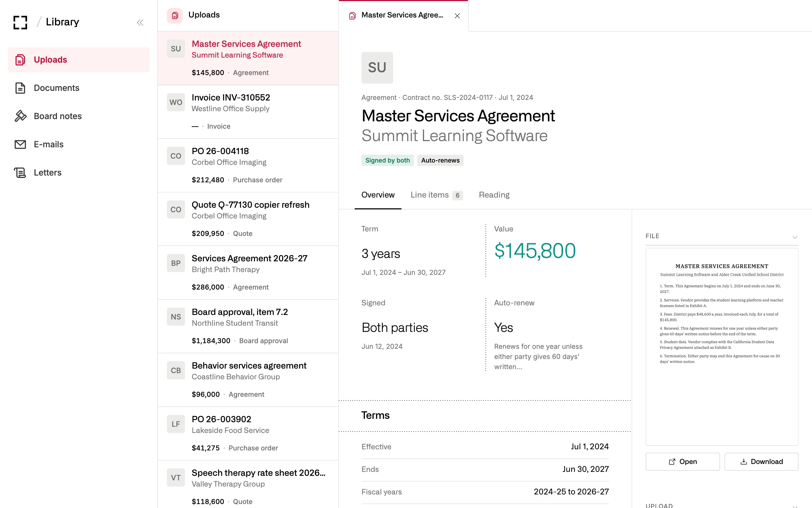
Task: Collapse the sidebar with double-chevron icon
Action: [x=140, y=23]
